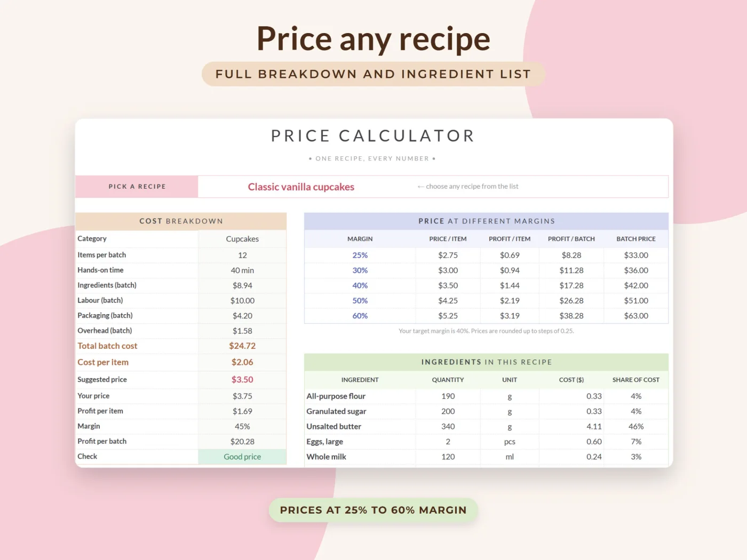Select the Your price cell showing $3.75
Screen dimensions: 747x560
pos(242,396)
